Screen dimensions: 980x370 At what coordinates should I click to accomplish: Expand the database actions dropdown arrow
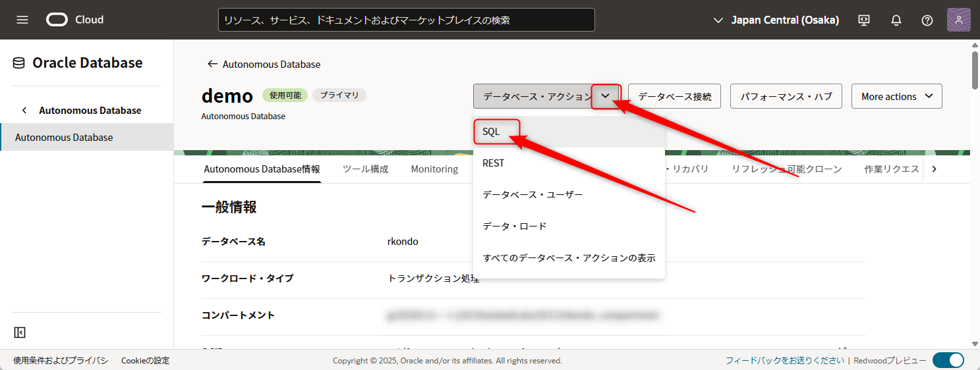click(x=606, y=96)
